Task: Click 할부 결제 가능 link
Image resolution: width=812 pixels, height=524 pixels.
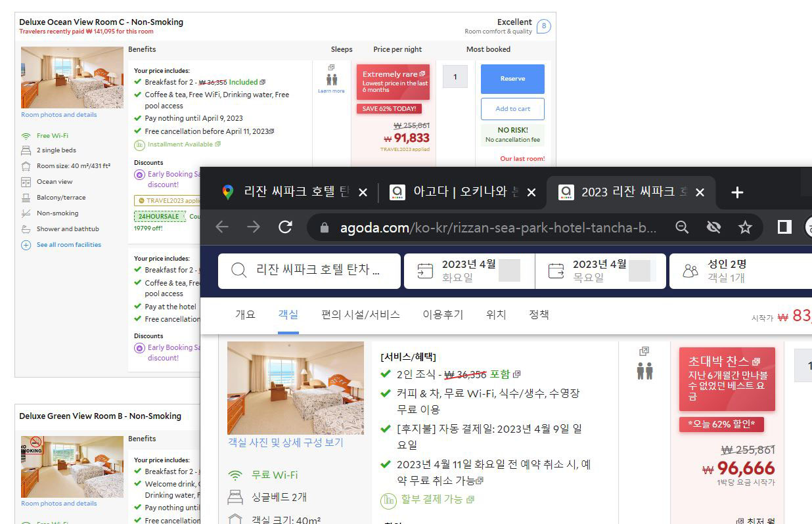Action: click(x=432, y=499)
